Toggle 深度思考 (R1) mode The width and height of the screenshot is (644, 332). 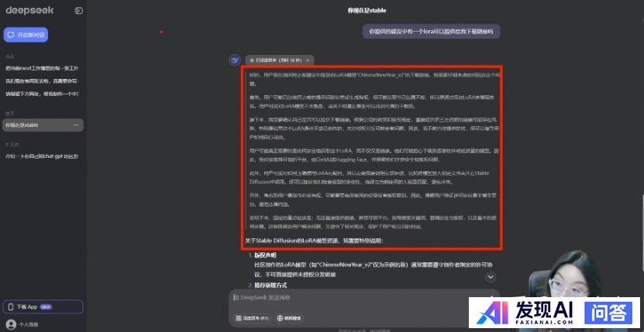pyautogui.click(x=252, y=318)
